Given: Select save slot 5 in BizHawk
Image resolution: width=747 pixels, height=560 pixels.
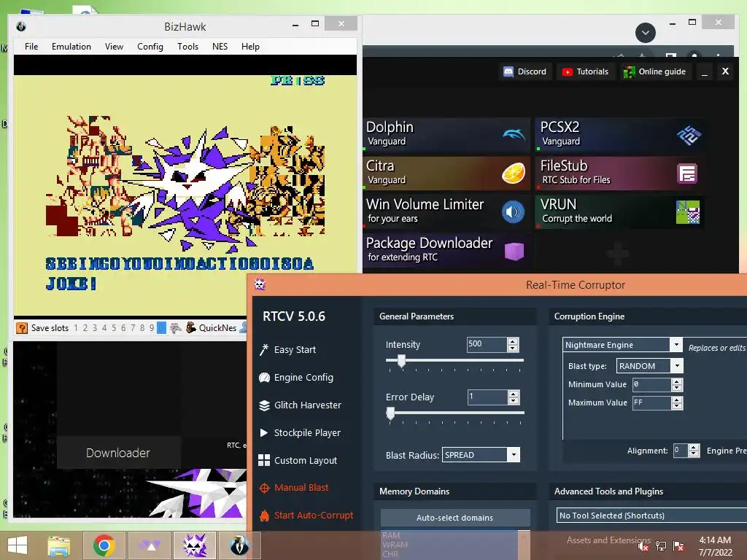Looking at the screenshot, I should coord(113,328).
